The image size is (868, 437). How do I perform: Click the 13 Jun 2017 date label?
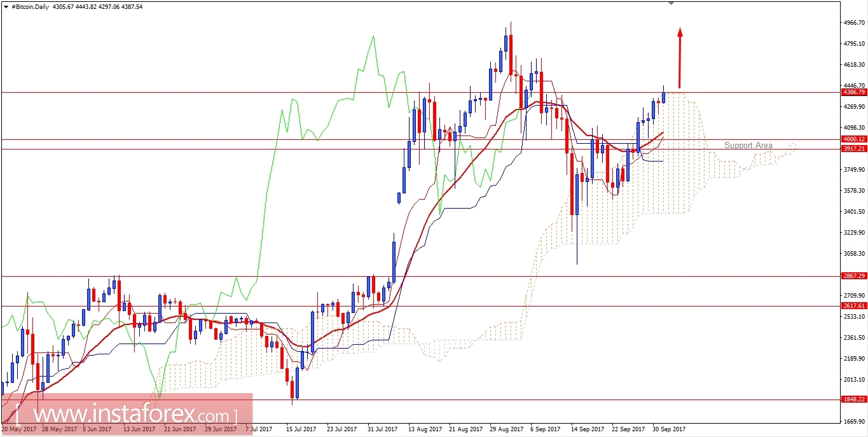[x=139, y=429]
